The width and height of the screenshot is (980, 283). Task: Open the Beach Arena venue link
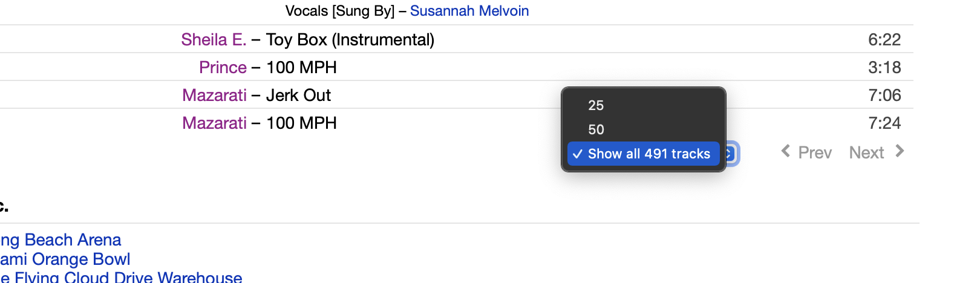(x=60, y=240)
